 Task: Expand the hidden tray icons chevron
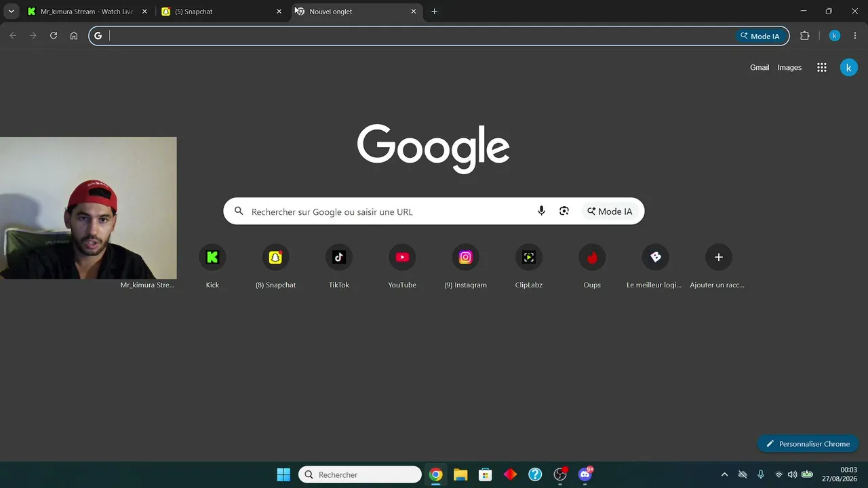[724, 474]
